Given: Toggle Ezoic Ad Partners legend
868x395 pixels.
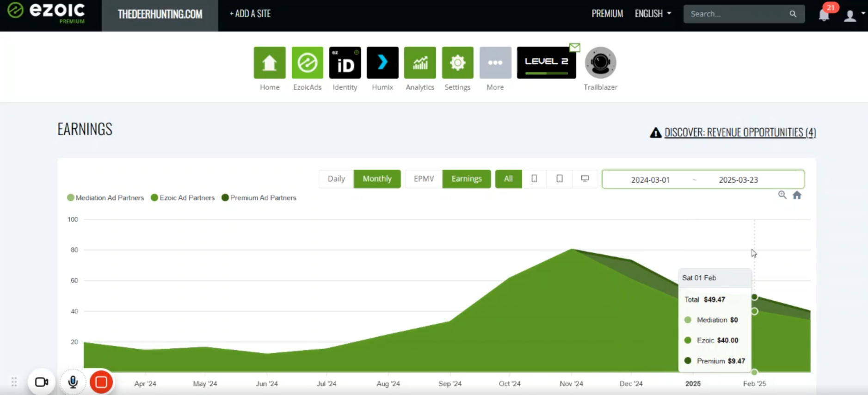Looking at the screenshot, I should 183,197.
